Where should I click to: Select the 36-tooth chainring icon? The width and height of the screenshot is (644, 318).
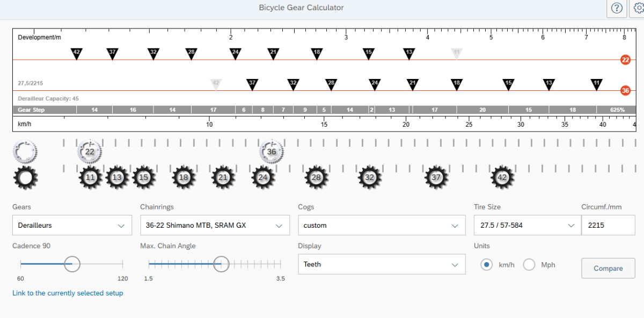[x=272, y=152]
